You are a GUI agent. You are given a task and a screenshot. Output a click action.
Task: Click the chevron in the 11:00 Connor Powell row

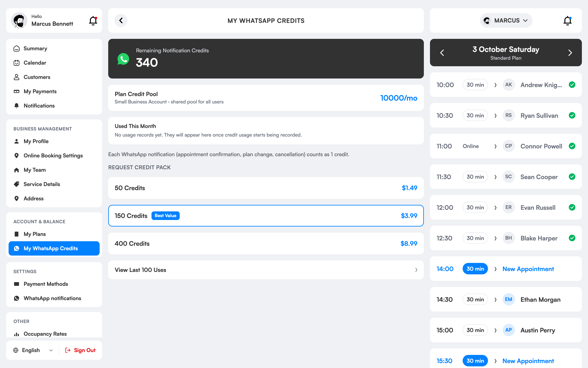496,146
